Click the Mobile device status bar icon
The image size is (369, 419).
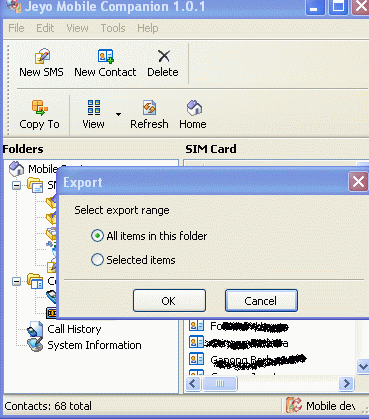point(294,405)
